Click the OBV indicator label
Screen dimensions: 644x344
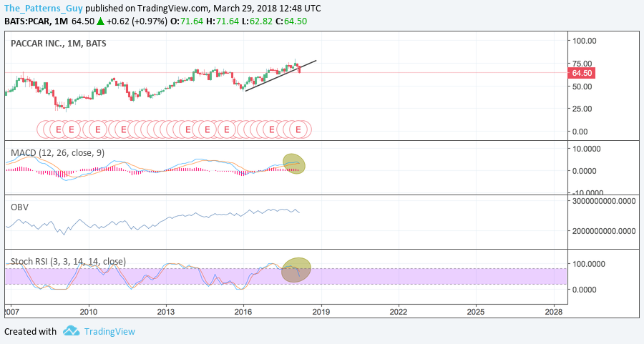pyautogui.click(x=20, y=207)
